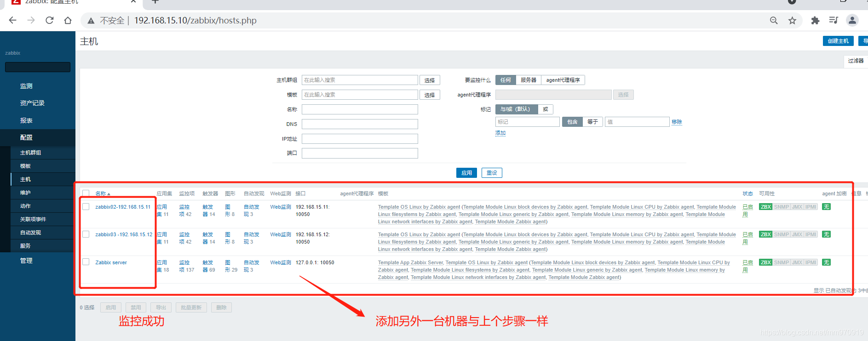Open 监测 menu in sidebar
This screenshot has height=341, width=868.
26,86
